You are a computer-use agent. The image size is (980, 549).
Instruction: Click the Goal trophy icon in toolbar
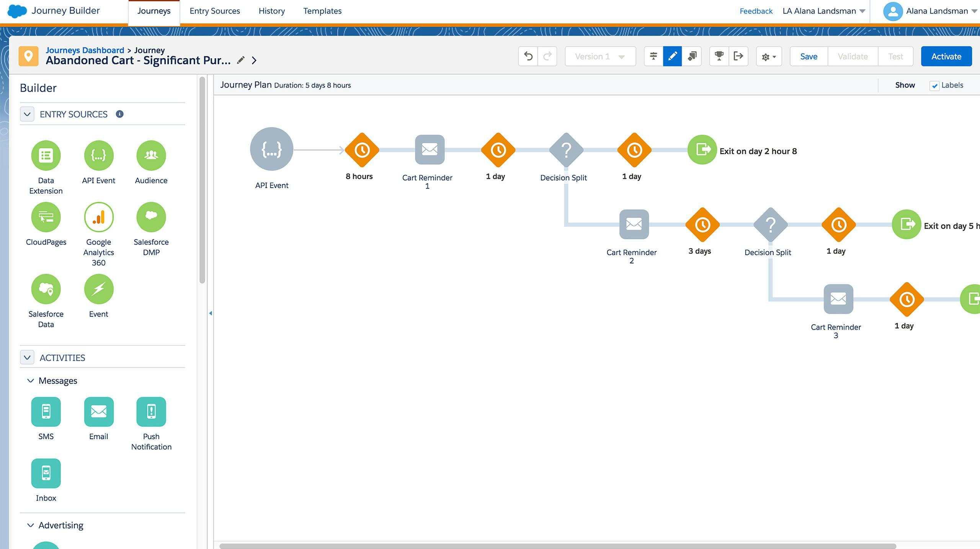click(x=718, y=57)
